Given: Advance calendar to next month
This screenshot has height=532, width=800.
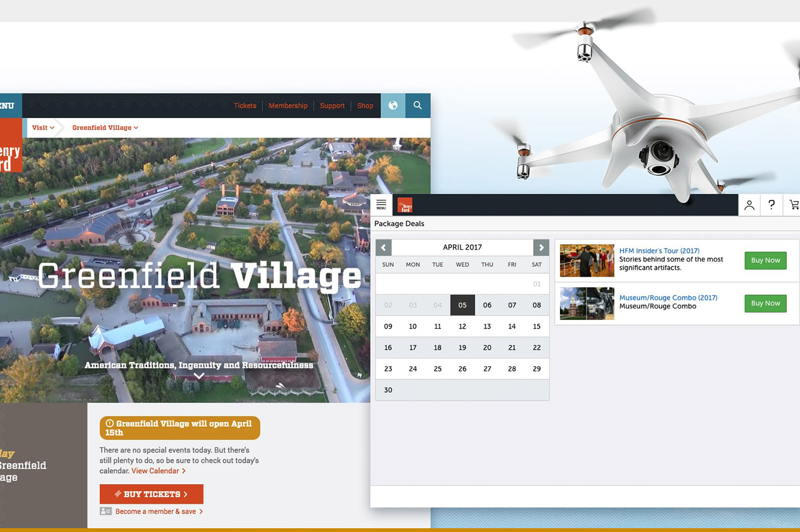Looking at the screenshot, I should point(541,247).
